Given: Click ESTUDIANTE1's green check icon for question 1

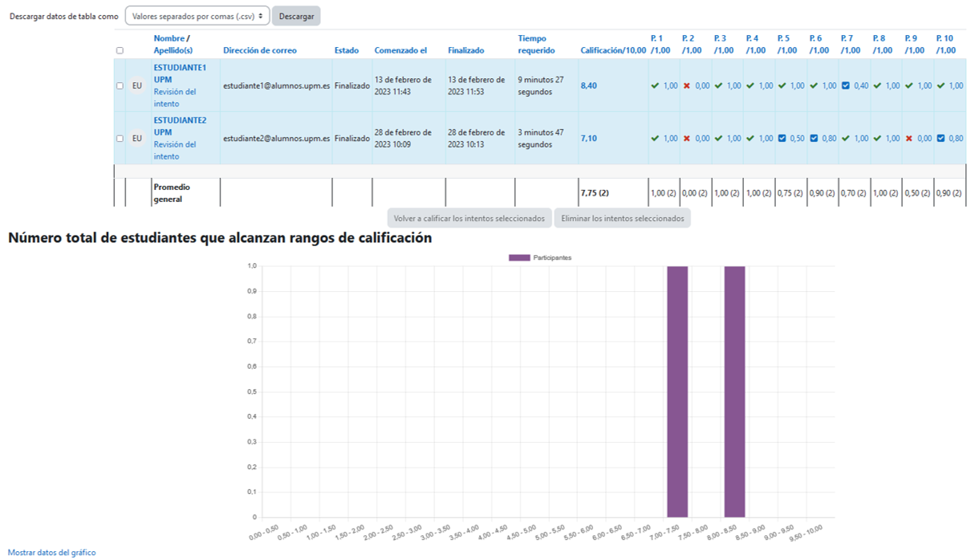Looking at the screenshot, I should coord(655,85).
